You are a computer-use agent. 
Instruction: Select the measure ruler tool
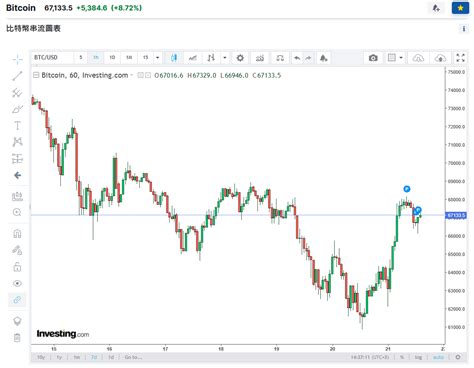tap(17, 196)
